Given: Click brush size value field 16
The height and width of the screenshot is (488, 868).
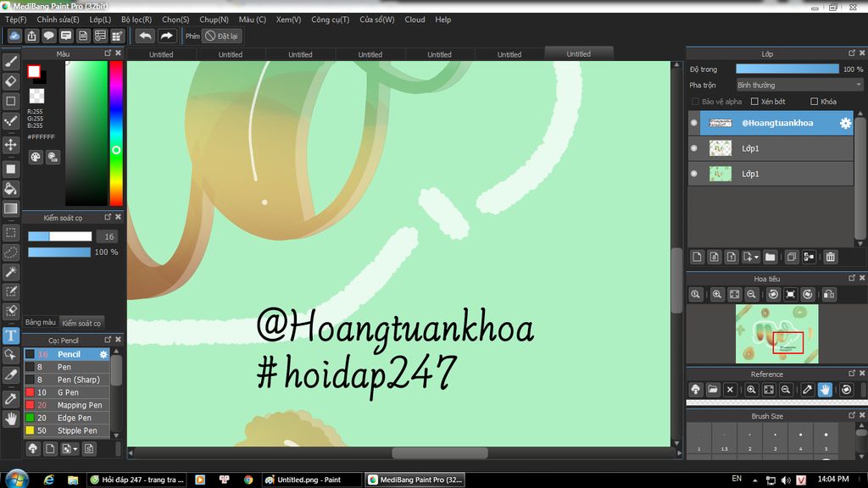Looking at the screenshot, I should 108,236.
